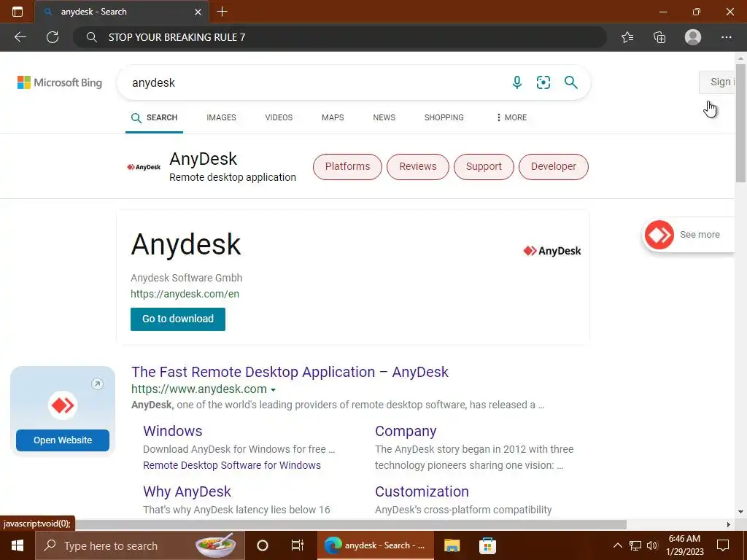Open File Explorer from taskbar
The width and height of the screenshot is (747, 560).
point(452,545)
